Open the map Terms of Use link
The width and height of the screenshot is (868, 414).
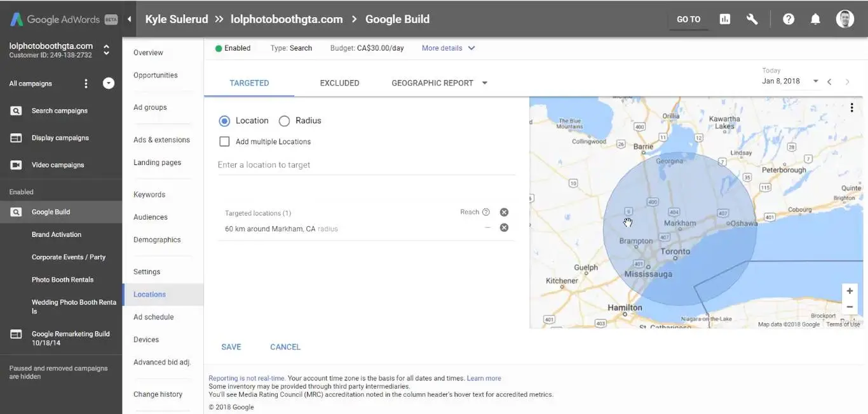tap(843, 324)
